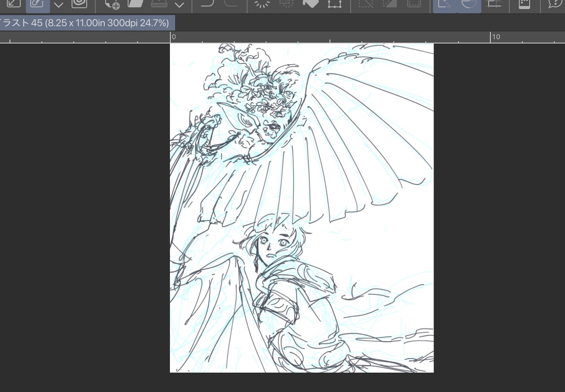This screenshot has height=392, width=565.
Task: Open the help speech-bubble question icon
Action: pos(556,4)
